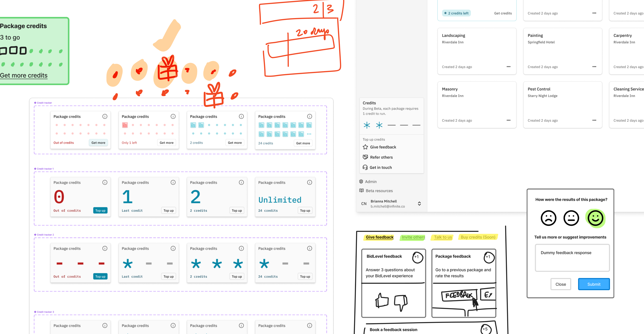Click the Submit button in the feedback dialog
This screenshot has height=334, width=644.
tap(594, 284)
